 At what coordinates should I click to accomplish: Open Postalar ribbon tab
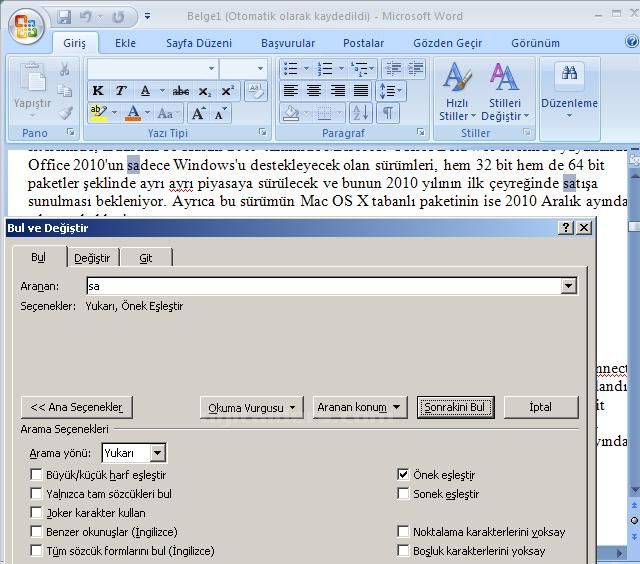[x=363, y=43]
